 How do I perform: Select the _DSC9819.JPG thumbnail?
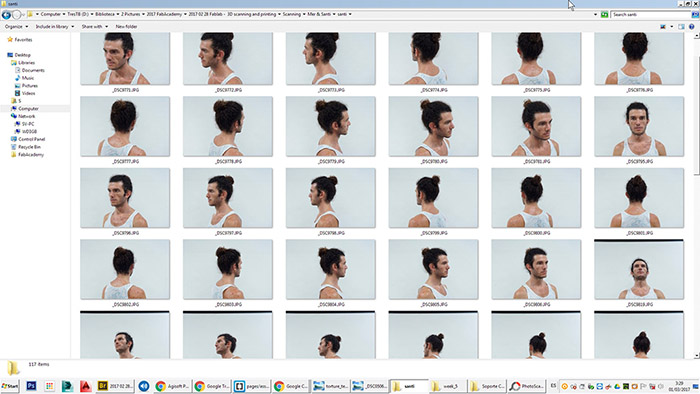tap(639, 270)
